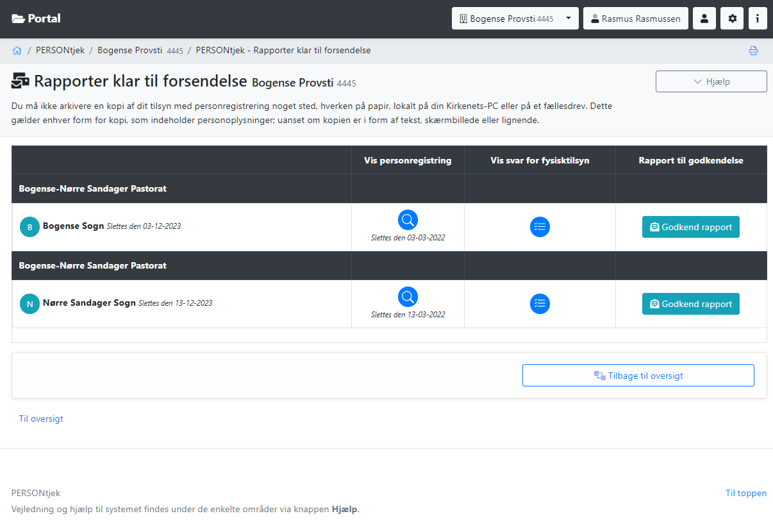Click the B avatar for Bogense Sogn

click(29, 227)
